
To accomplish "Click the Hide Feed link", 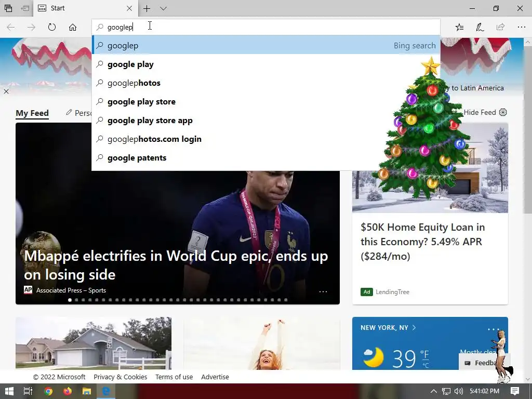I will click(480, 112).
